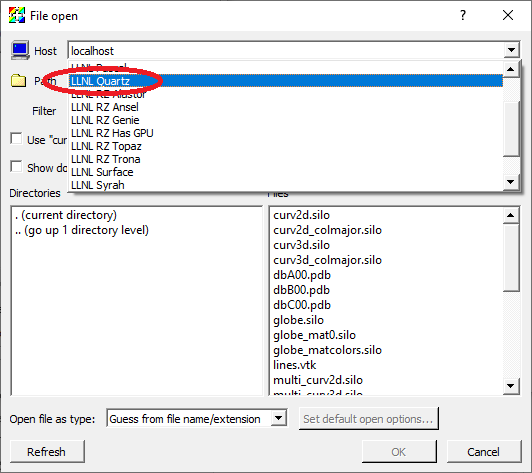532x473 pixels.
Task: Select LLNL RZ Has GPU host
Action: pyautogui.click(x=286, y=133)
